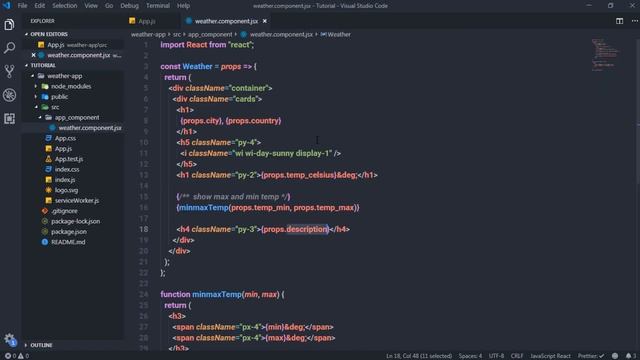Open .gitignore in the file tree

(x=73, y=211)
